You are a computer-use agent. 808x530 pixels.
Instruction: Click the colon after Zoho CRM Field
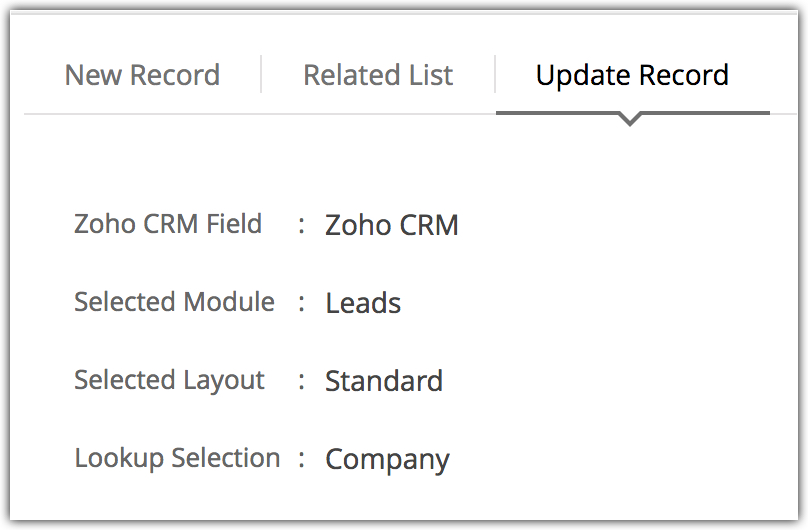tap(301, 225)
